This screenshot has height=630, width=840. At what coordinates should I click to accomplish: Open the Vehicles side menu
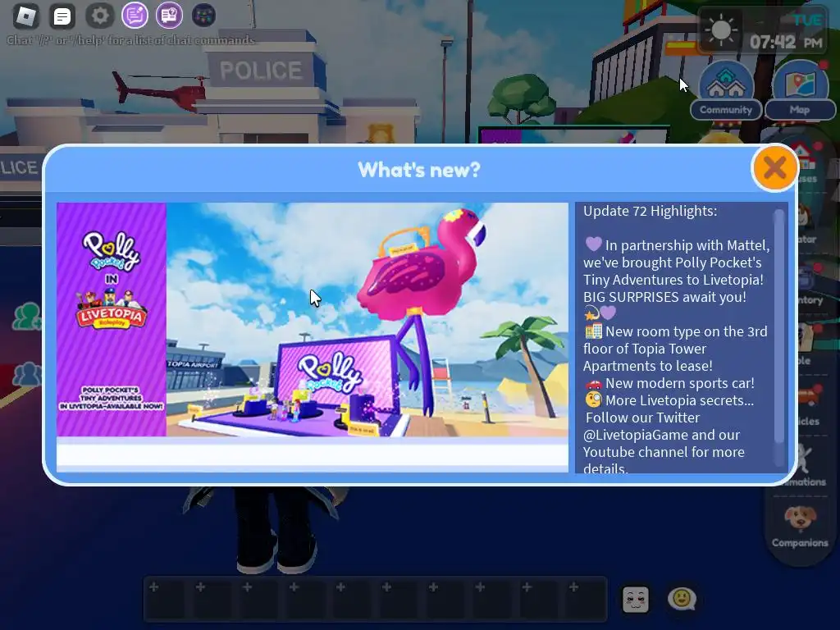[808, 404]
